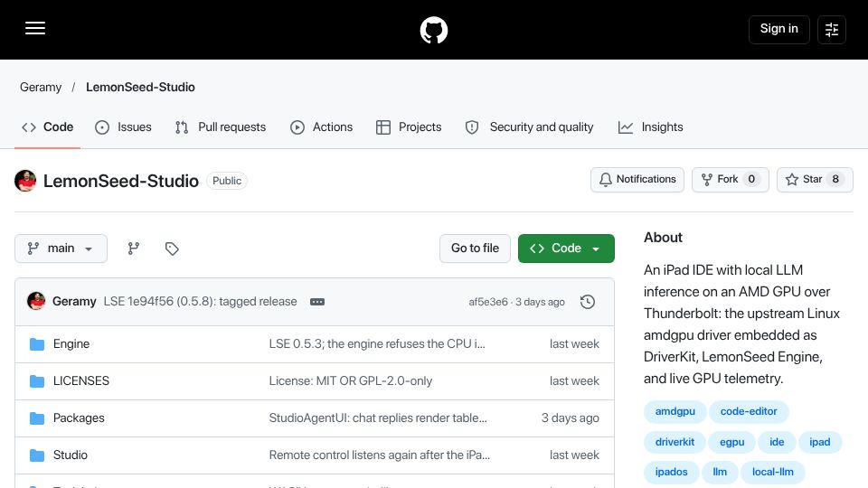Click the About heading

click(663, 238)
